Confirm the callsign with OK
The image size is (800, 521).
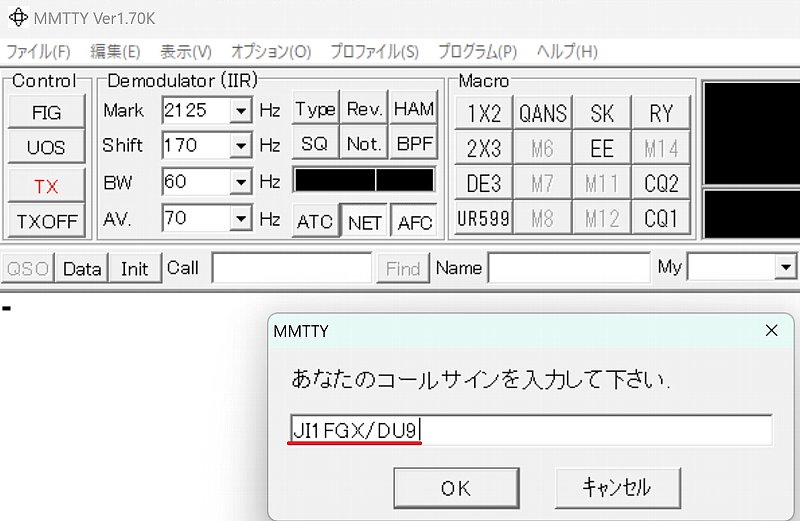tap(456, 488)
